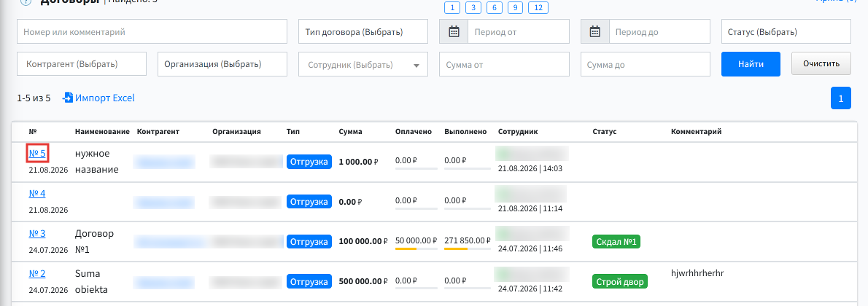Go to pagination page 1
This screenshot has height=306, width=868.
tap(840, 98)
